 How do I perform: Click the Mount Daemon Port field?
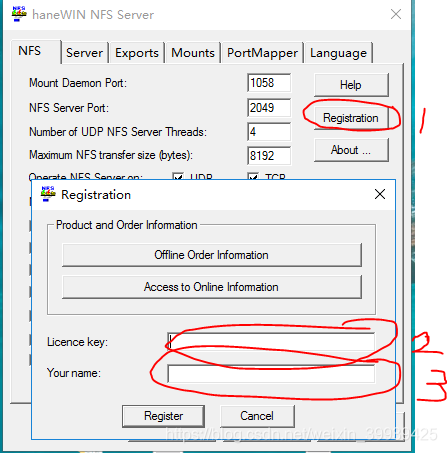click(269, 83)
